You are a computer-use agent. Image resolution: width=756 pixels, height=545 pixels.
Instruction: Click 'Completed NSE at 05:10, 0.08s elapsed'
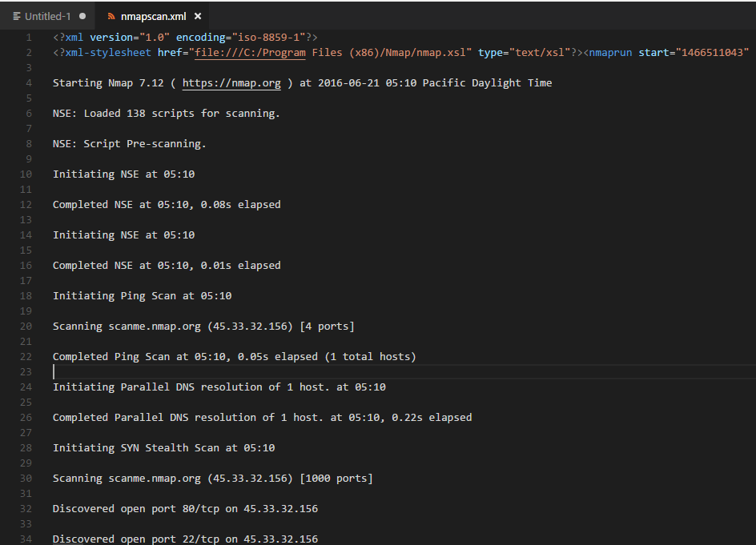(167, 204)
